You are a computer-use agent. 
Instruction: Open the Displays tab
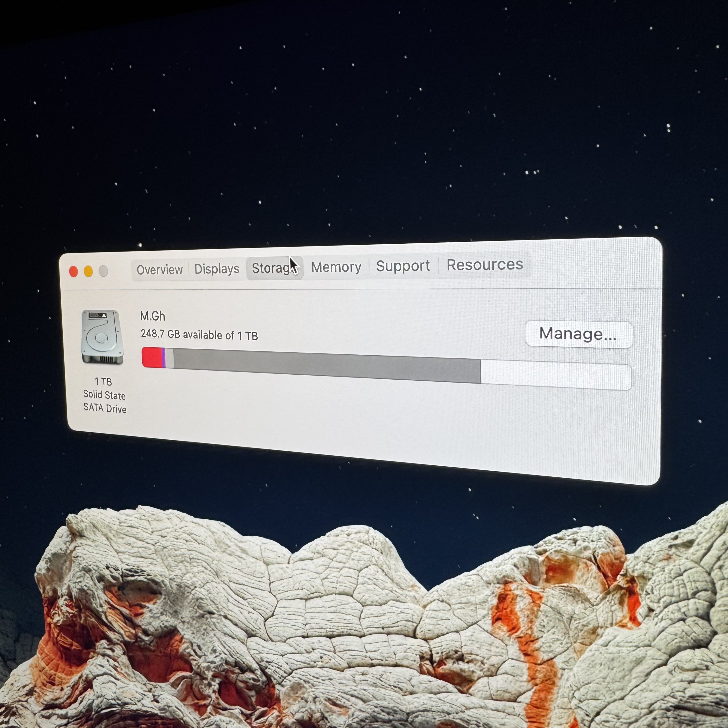pyautogui.click(x=217, y=269)
